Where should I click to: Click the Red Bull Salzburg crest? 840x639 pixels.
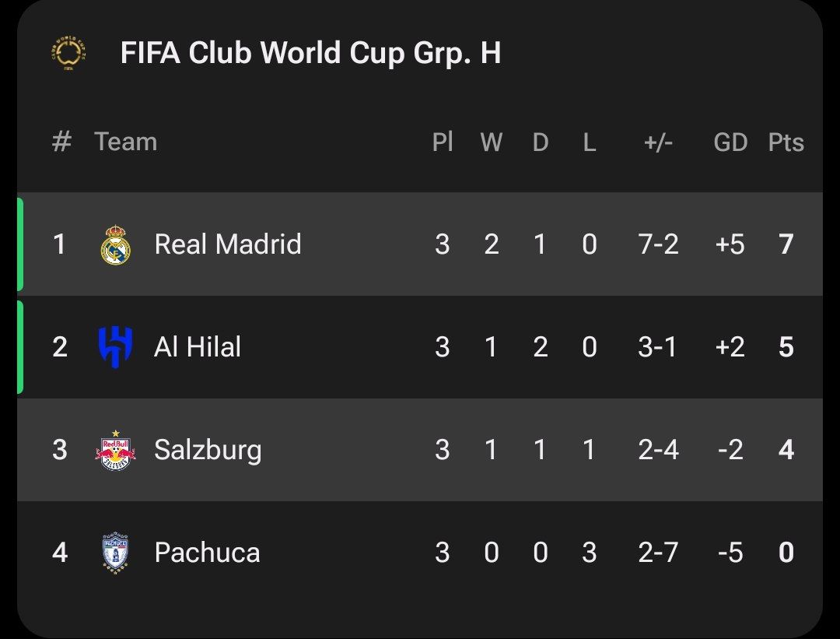click(116, 451)
